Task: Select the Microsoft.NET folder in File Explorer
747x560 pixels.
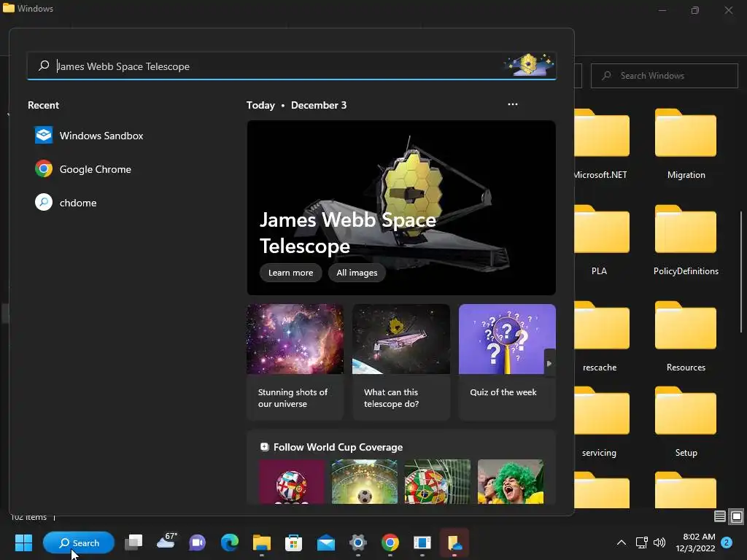Action: [x=601, y=144]
